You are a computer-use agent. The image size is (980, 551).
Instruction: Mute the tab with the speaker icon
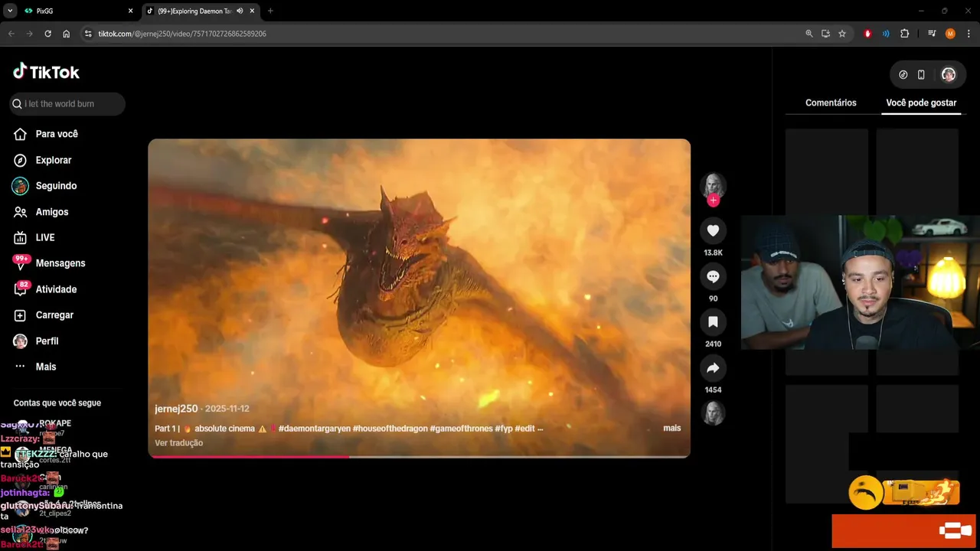tap(240, 11)
